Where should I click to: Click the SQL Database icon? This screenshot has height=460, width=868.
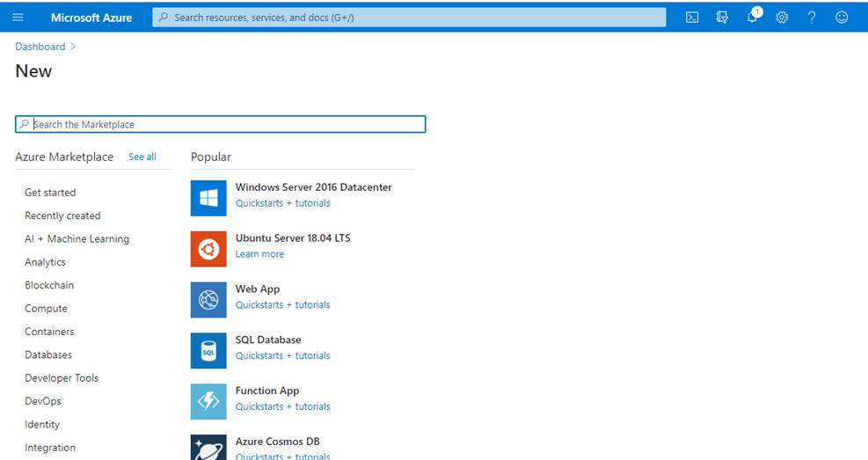pos(208,351)
